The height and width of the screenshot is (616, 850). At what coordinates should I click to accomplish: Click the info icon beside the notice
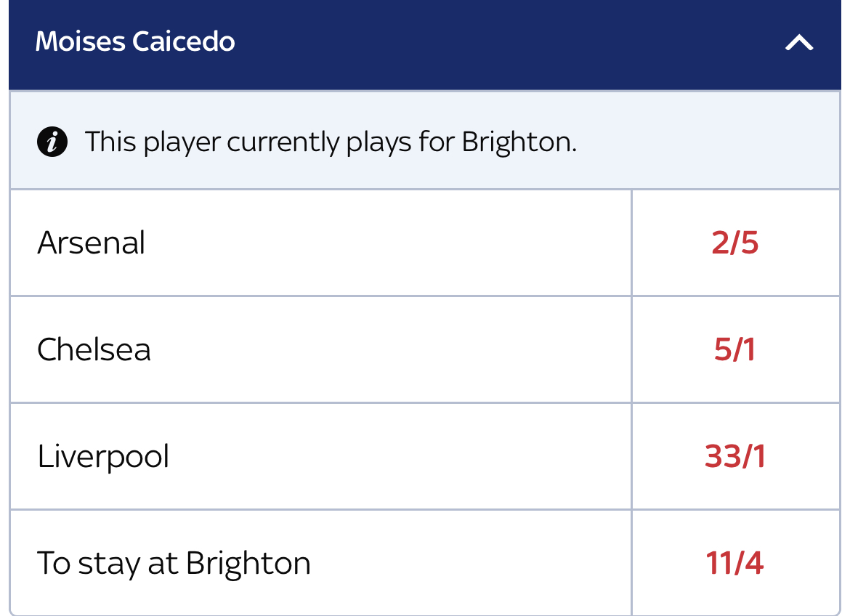point(52,142)
